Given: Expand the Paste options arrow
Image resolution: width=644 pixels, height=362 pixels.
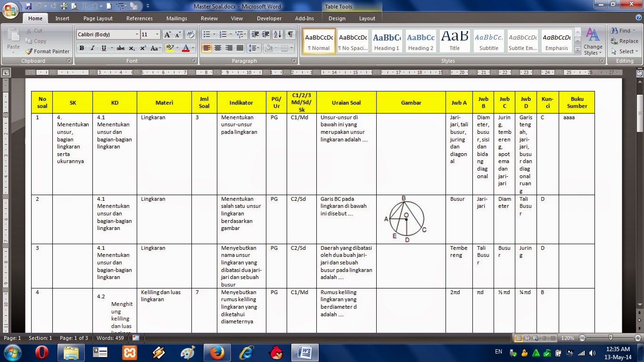Looking at the screenshot, I should point(13,52).
